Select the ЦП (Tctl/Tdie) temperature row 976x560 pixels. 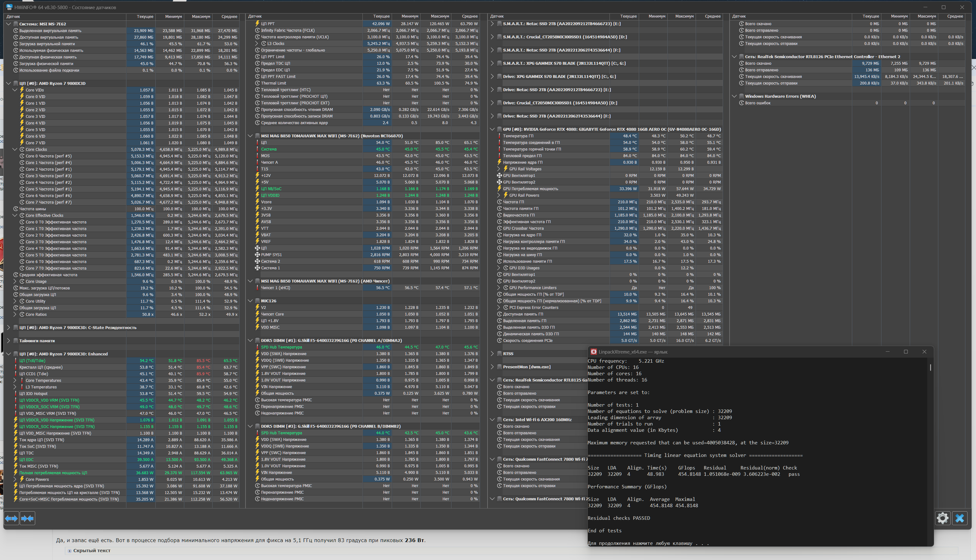(33, 360)
